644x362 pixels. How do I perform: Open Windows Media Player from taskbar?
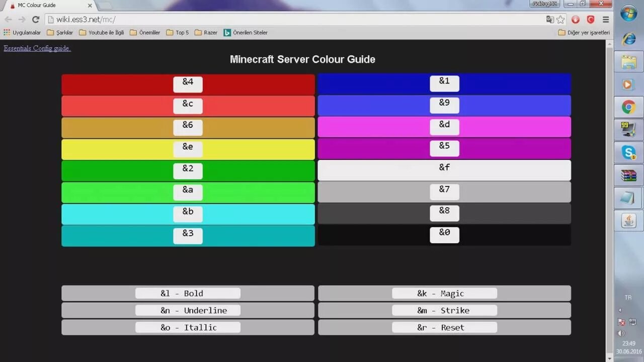pos(629,84)
